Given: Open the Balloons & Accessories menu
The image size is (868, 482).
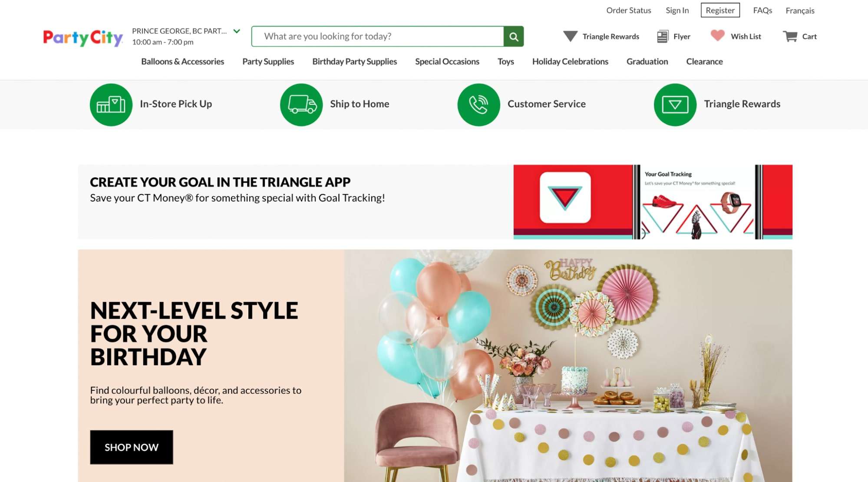Looking at the screenshot, I should point(182,62).
